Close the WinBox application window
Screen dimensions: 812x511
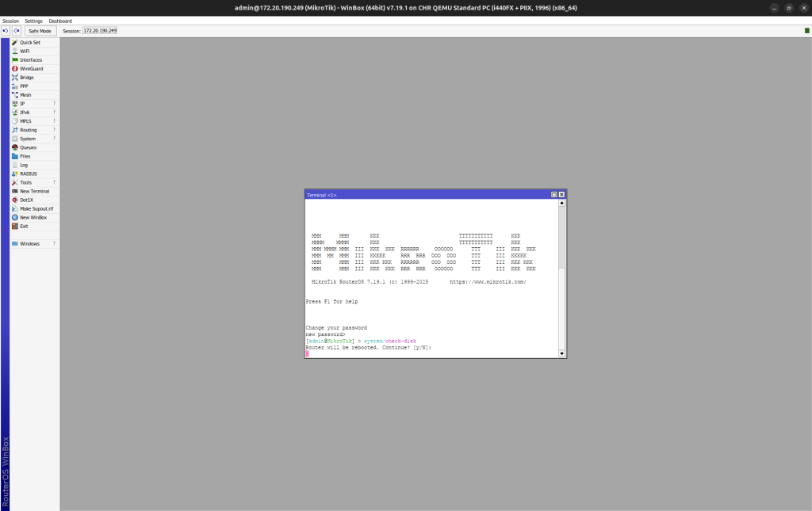[804, 8]
